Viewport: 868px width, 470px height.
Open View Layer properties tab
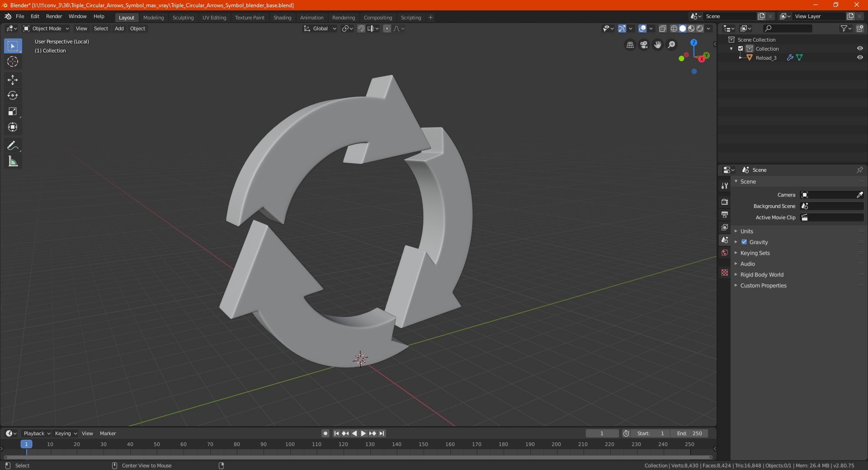(725, 227)
